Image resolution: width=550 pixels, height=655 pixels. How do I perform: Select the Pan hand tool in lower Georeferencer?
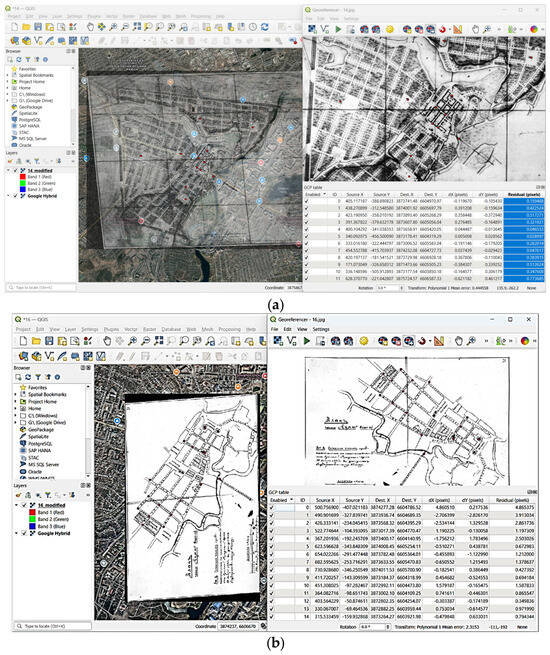(458, 341)
